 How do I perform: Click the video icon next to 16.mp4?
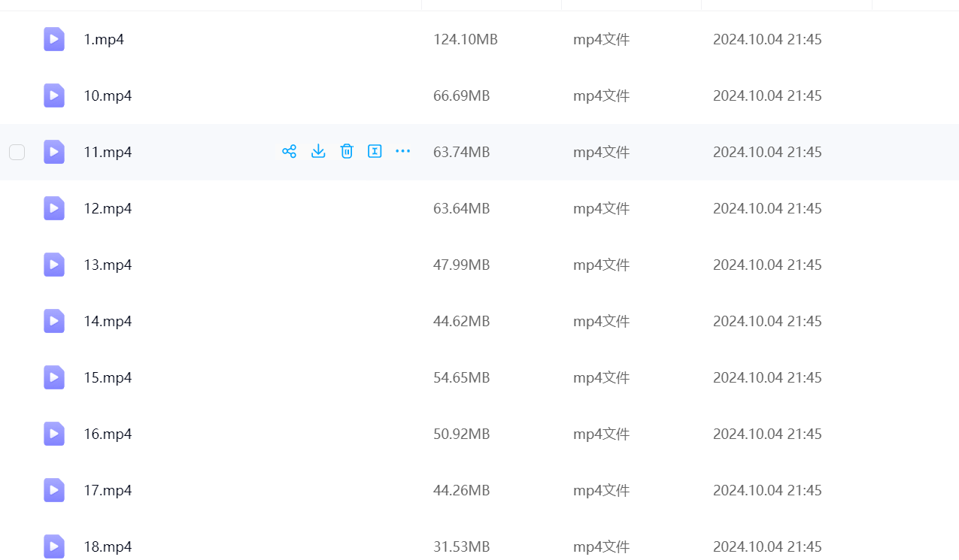pyautogui.click(x=54, y=434)
